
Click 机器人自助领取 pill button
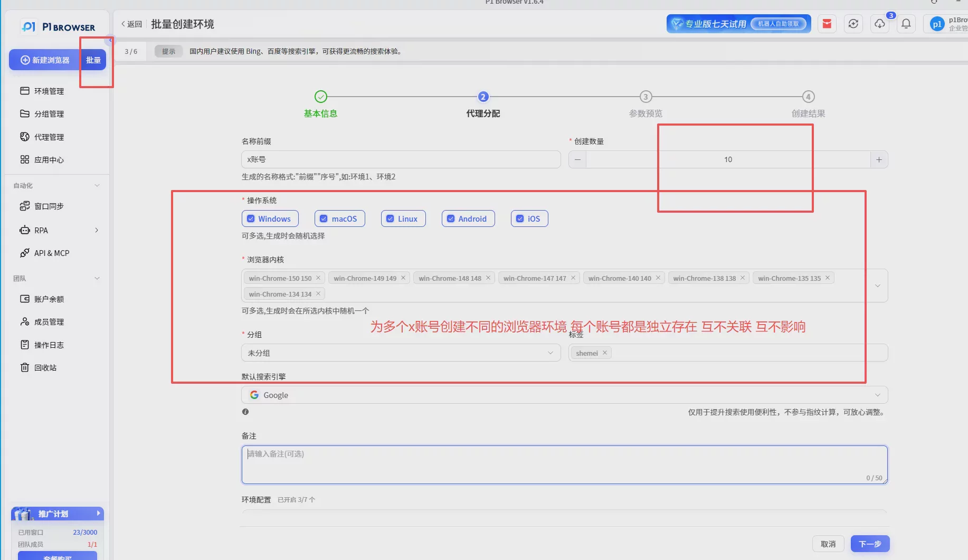779,24
